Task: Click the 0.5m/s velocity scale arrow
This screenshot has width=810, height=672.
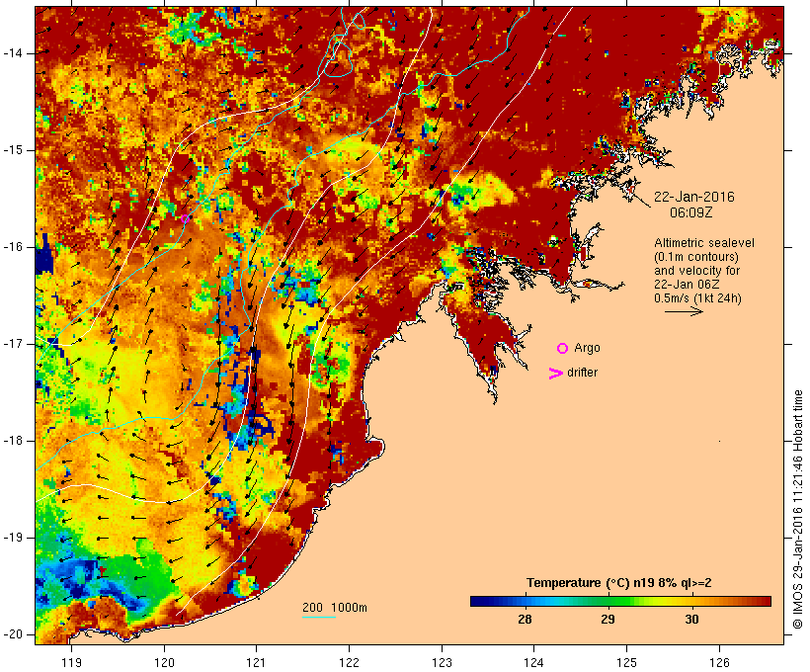Action: point(684,311)
